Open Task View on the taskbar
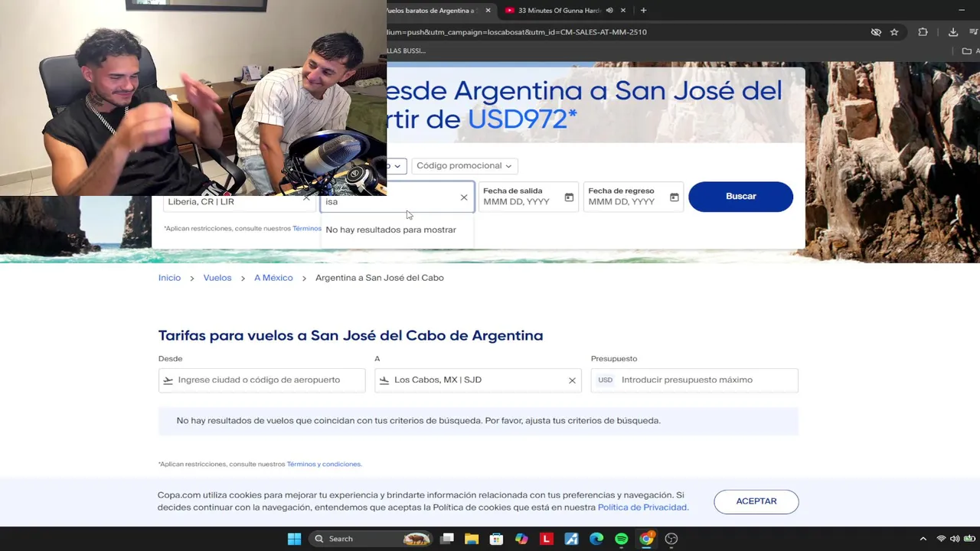This screenshot has width=980, height=551. (x=447, y=539)
